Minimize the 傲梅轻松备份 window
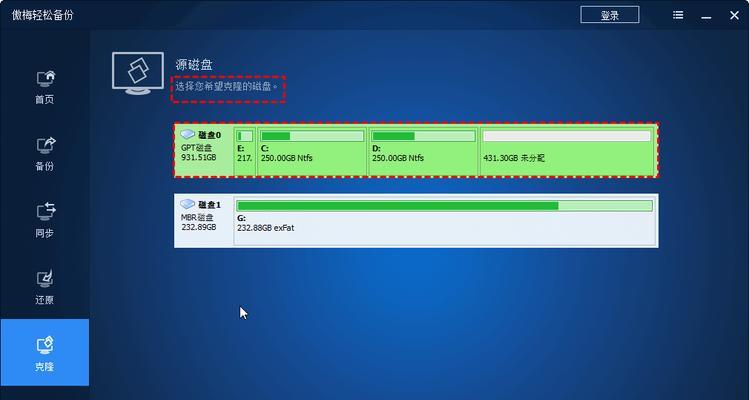The image size is (749, 400). (x=706, y=17)
